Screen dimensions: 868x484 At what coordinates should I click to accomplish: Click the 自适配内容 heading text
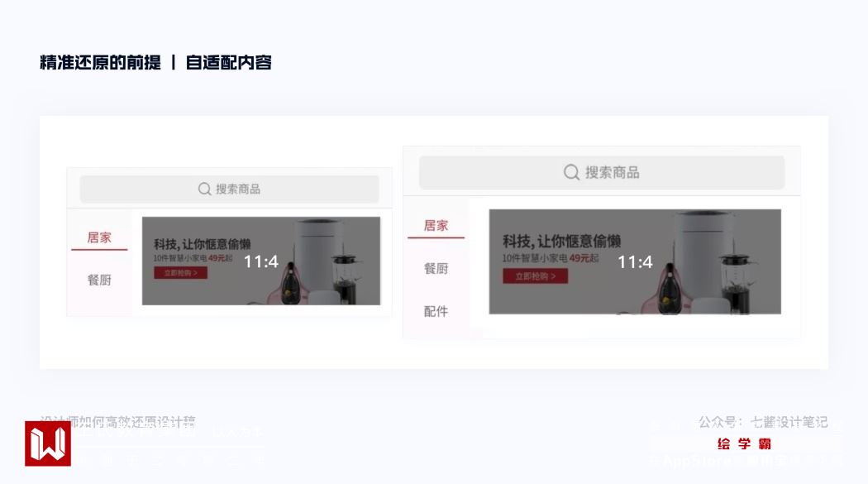tap(229, 63)
